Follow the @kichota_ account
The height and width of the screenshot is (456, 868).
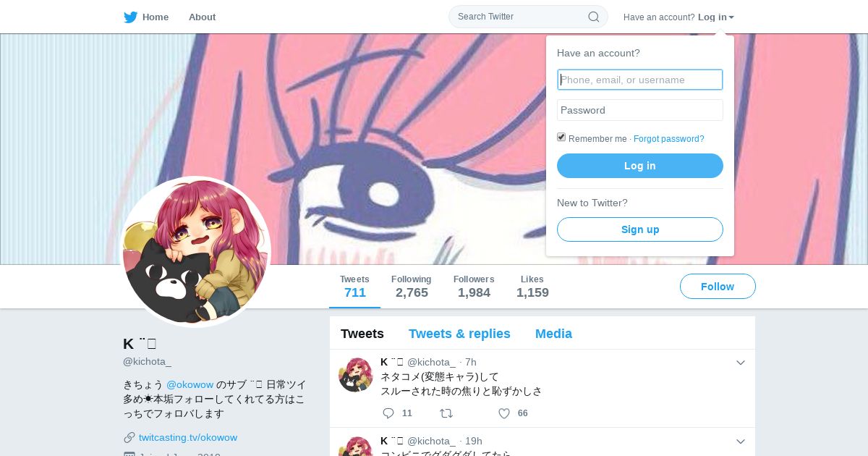click(718, 287)
